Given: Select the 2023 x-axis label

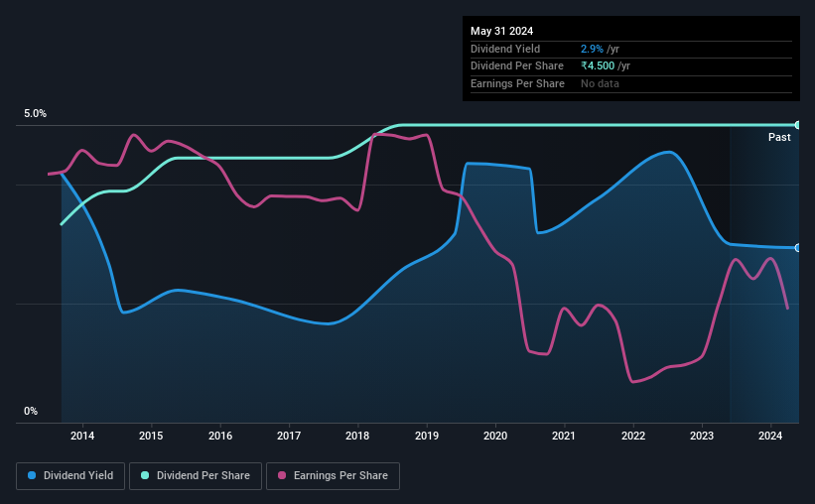Looking at the screenshot, I should [x=702, y=436].
